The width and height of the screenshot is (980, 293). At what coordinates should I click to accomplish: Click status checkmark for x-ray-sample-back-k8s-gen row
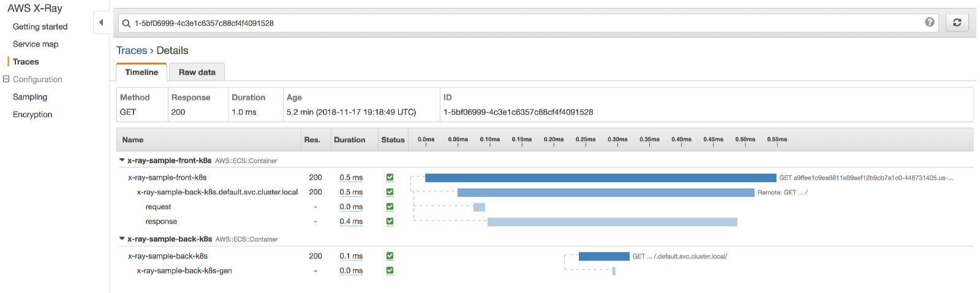[390, 271]
